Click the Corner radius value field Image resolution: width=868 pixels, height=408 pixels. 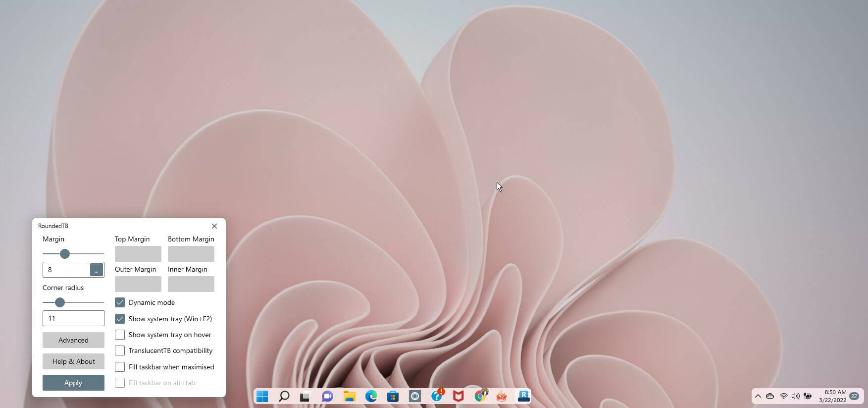tap(73, 318)
